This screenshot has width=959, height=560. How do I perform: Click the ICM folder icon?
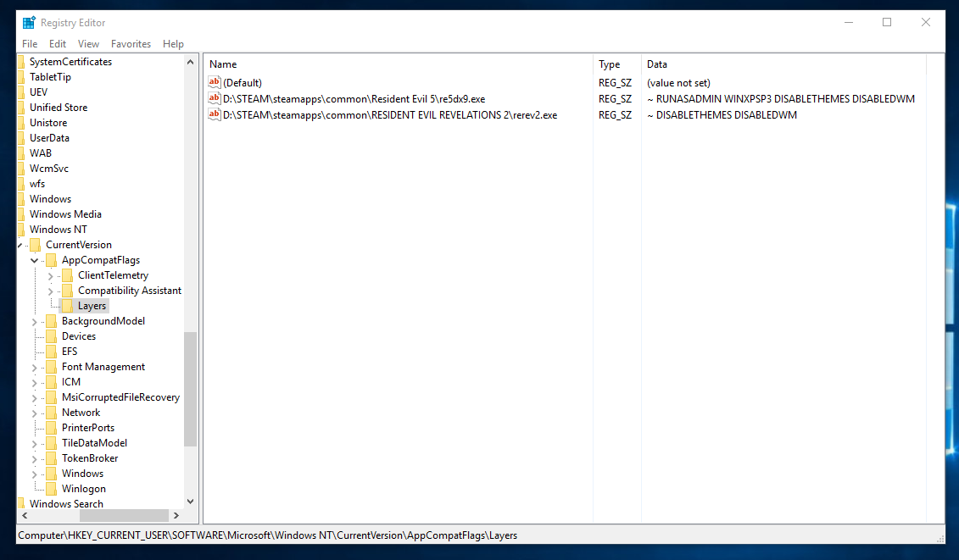(52, 382)
